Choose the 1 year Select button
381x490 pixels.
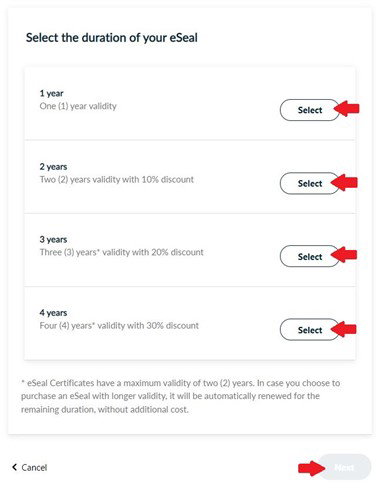[310, 110]
